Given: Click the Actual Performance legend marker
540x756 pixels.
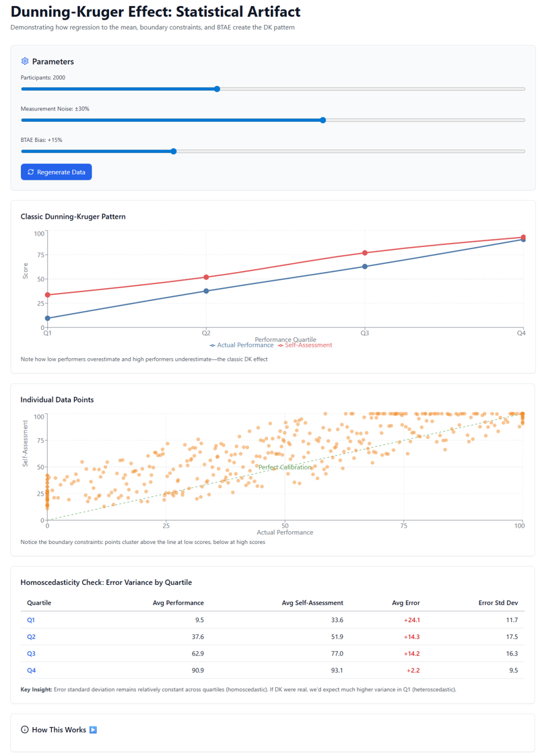Looking at the screenshot, I should (213, 345).
